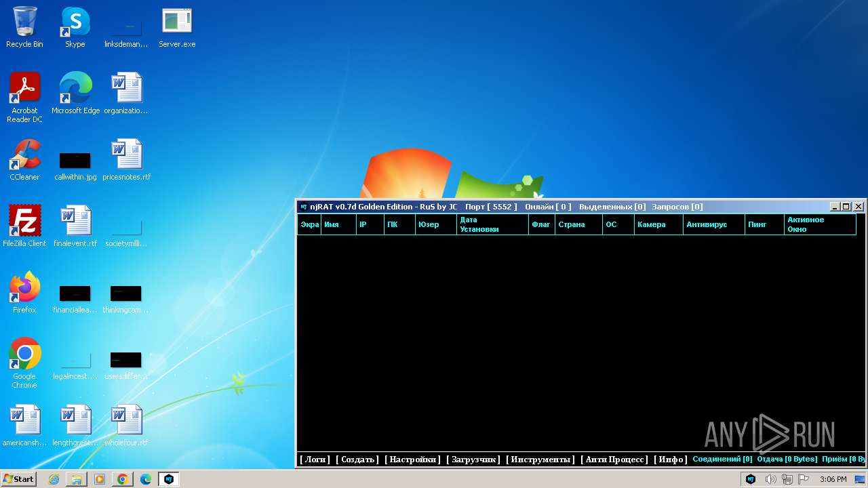The image size is (868, 488).
Task: Click the Соединений [0] status text
Action: pyautogui.click(x=722, y=460)
